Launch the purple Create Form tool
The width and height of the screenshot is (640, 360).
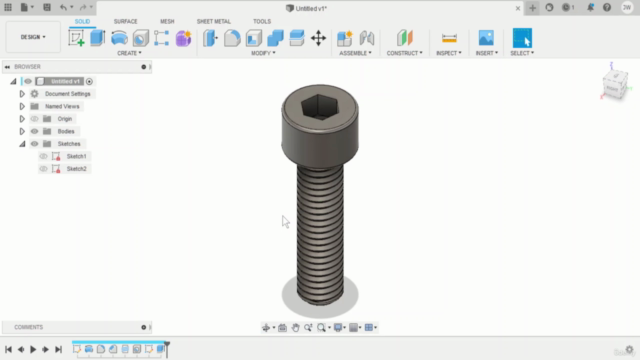click(183, 38)
